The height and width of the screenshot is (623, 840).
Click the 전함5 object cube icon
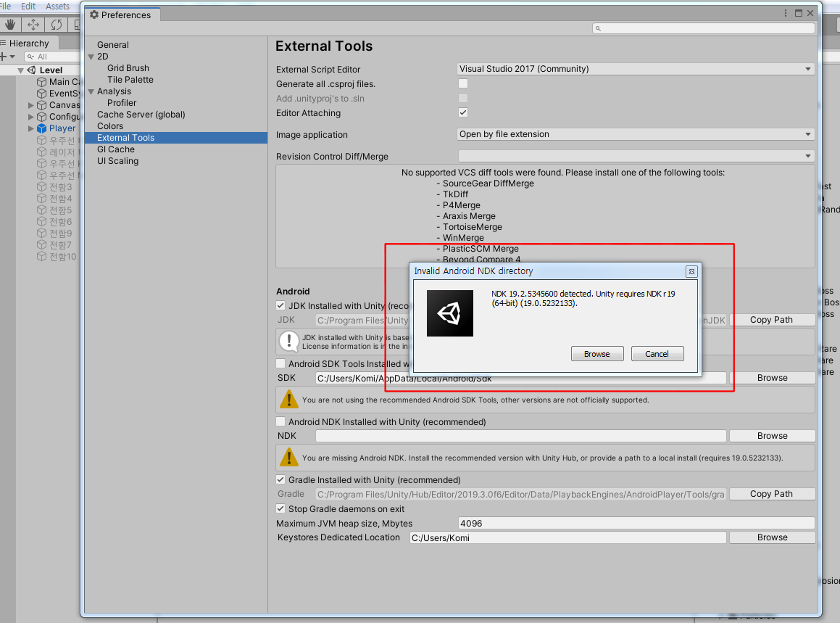click(42, 210)
